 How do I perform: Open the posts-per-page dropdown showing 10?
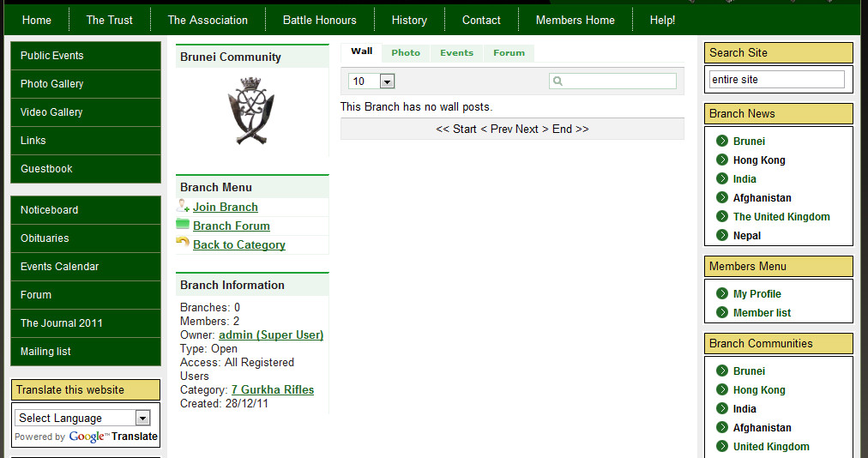coord(371,81)
